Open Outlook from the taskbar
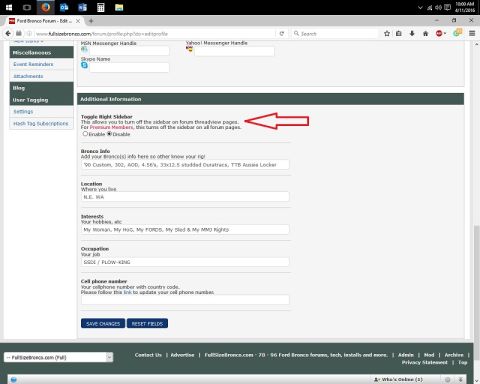The width and height of the screenshot is (480, 384). coord(64,7)
